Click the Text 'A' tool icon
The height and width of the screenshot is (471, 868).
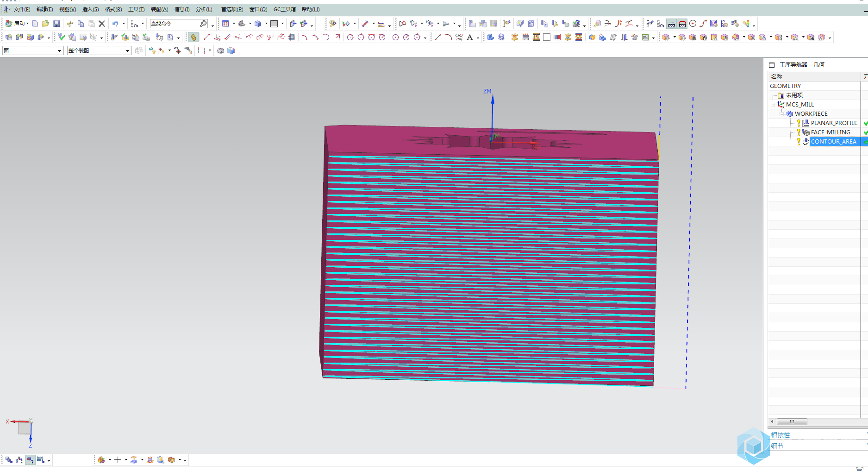(x=470, y=37)
